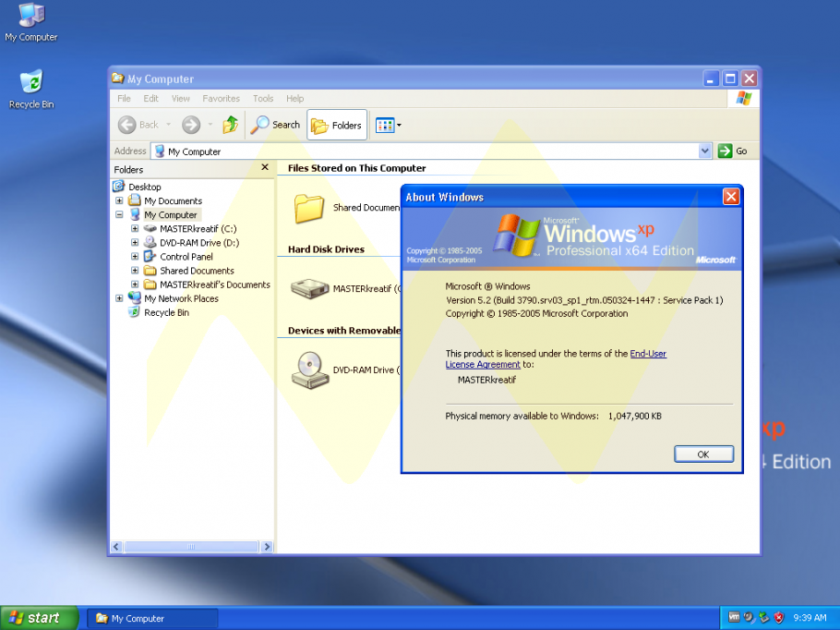Image resolution: width=840 pixels, height=630 pixels.
Task: Select Desktop in the folder tree
Action: (x=145, y=188)
